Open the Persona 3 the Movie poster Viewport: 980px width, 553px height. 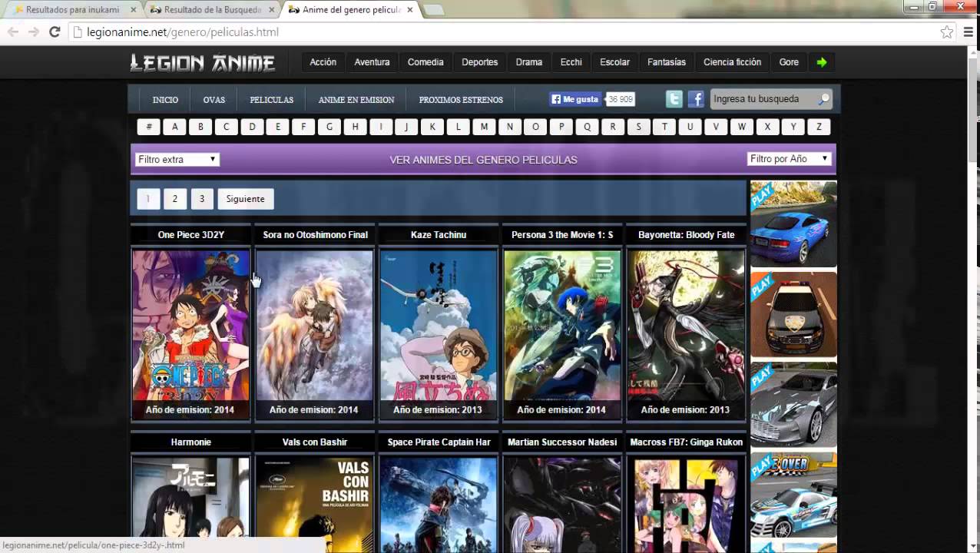(562, 336)
